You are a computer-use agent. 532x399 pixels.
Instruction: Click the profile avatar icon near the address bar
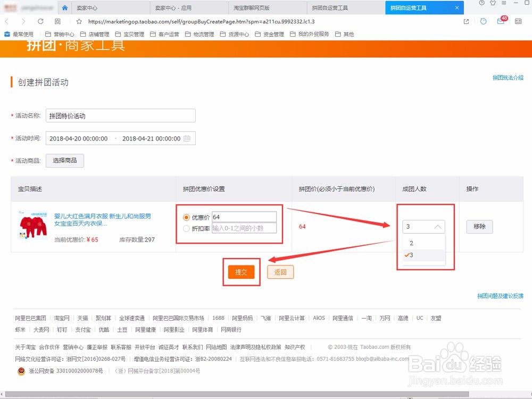[483, 21]
